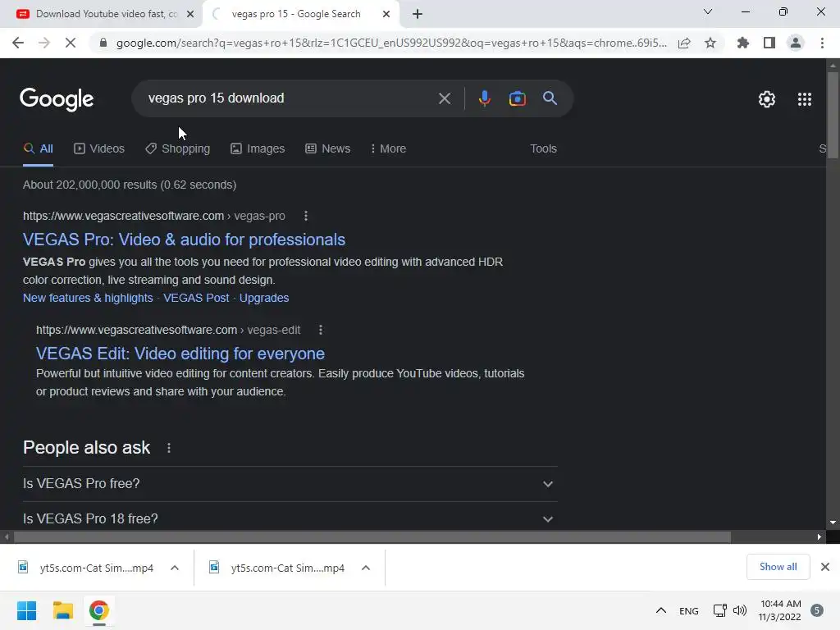
Task: Submit search with the magnifier icon
Action: [550, 98]
